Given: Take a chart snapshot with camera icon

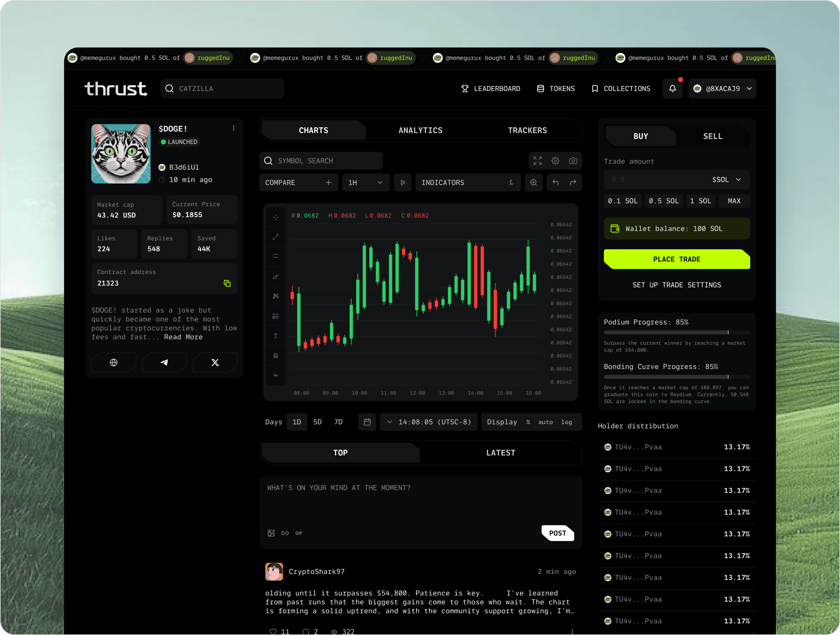Looking at the screenshot, I should click(573, 161).
